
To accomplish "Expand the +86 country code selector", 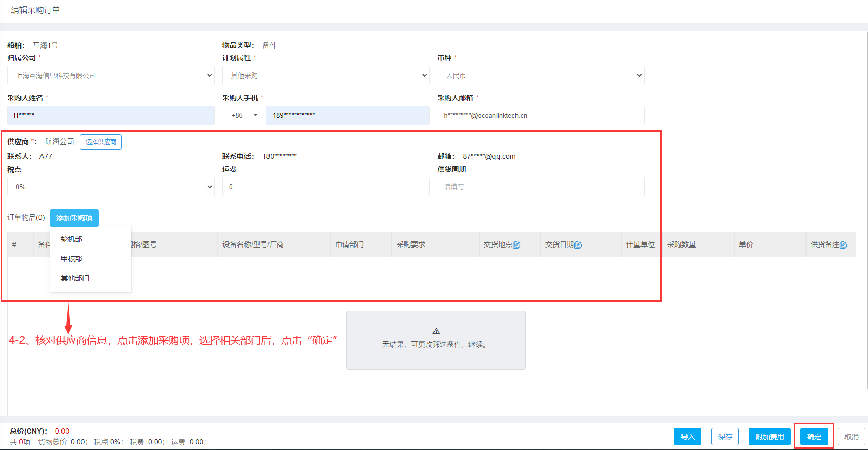I will pyautogui.click(x=245, y=115).
